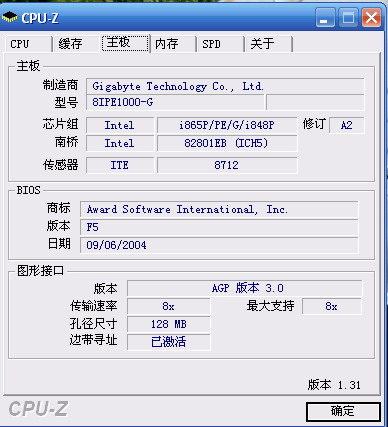
Task: Open the SPD tab
Action: pyautogui.click(x=220, y=44)
